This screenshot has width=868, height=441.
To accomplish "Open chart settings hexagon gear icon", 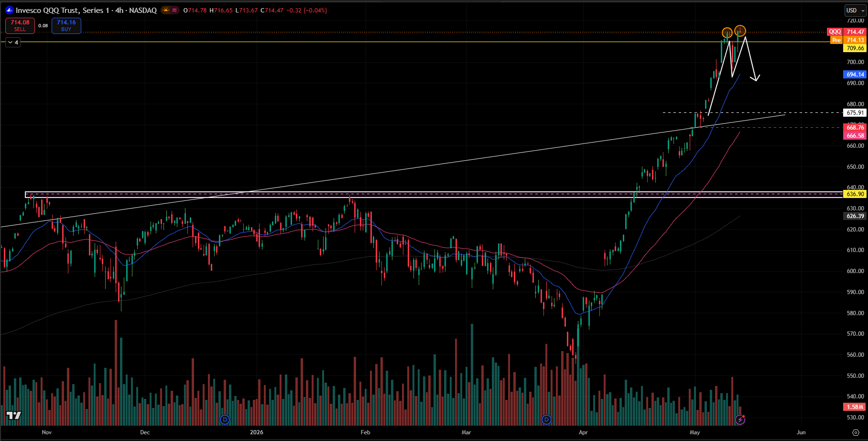I will pyautogui.click(x=856, y=432).
